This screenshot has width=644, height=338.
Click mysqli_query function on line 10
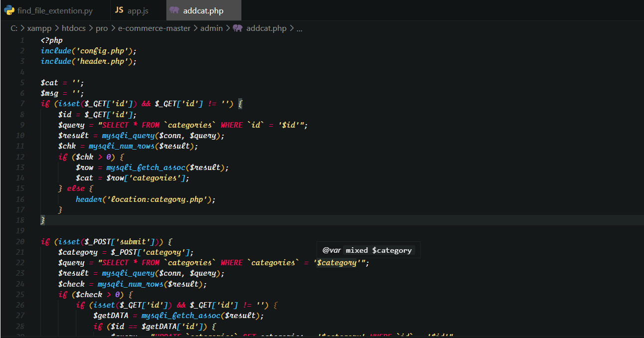pos(128,136)
